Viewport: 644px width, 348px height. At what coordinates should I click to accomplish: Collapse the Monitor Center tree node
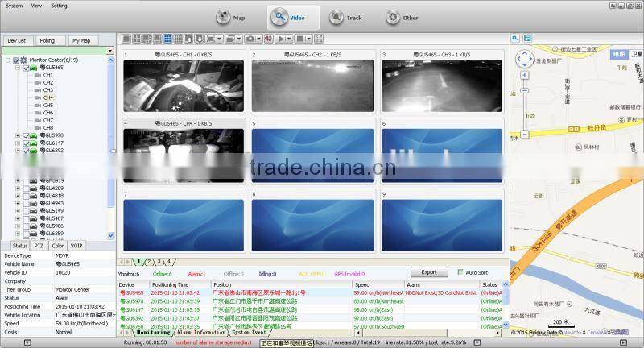(8, 60)
